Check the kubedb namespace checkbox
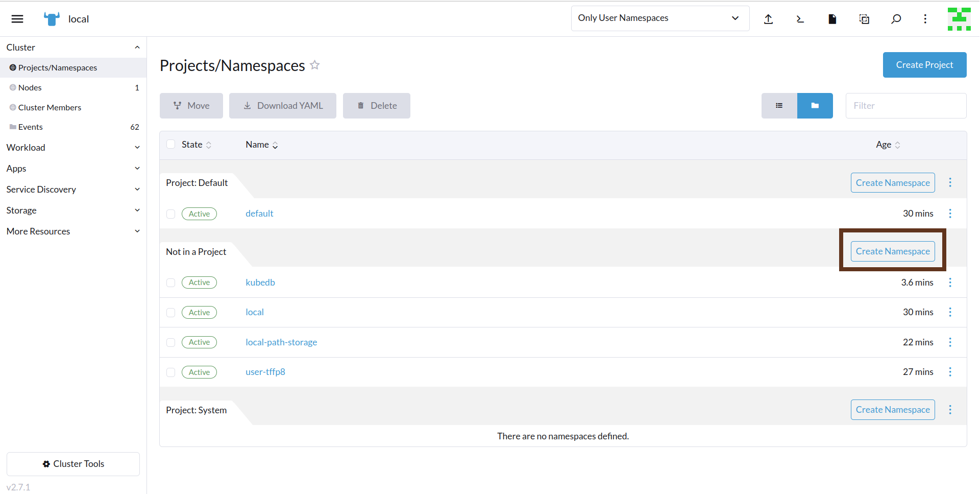Viewport: 980px width, 494px height. tap(171, 283)
